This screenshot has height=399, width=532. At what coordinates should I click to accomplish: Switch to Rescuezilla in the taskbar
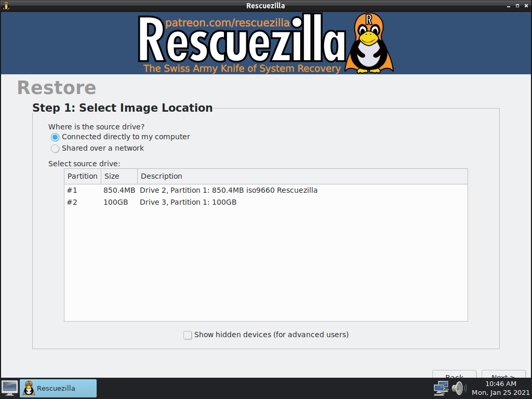58,388
